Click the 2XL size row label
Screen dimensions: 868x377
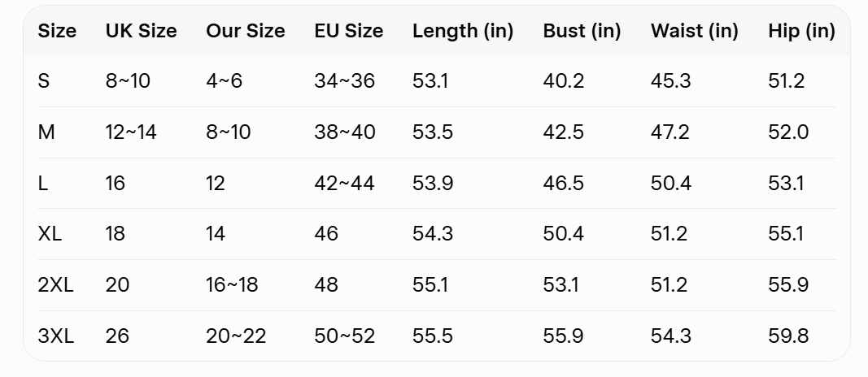tap(55, 285)
